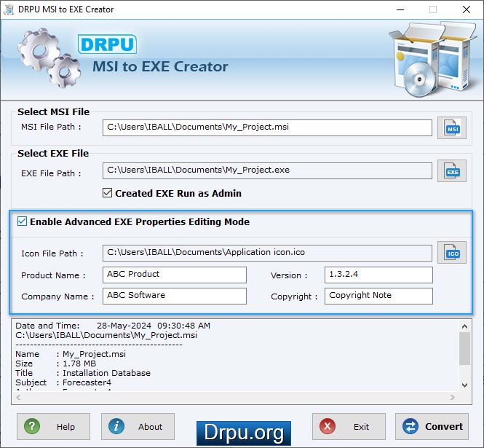This screenshot has width=484, height=448.
Task: Select log line 'Title : Installation Database'
Action: 83,373
